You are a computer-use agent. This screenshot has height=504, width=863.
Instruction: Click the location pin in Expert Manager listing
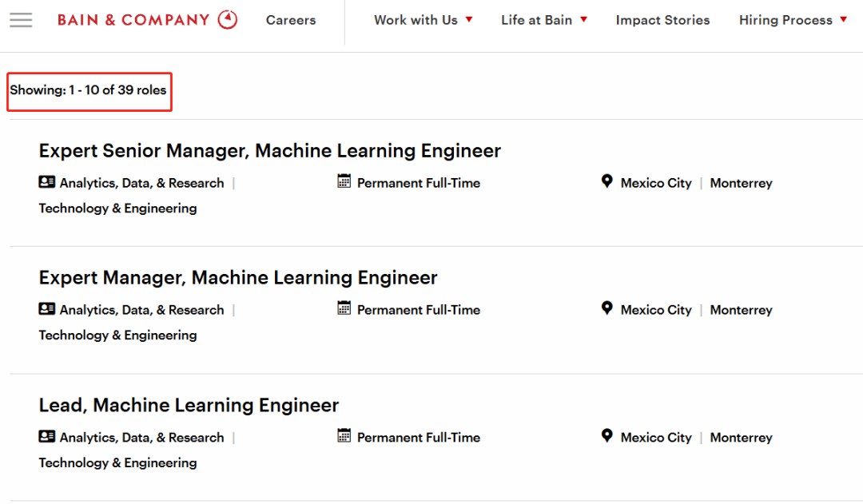point(606,308)
